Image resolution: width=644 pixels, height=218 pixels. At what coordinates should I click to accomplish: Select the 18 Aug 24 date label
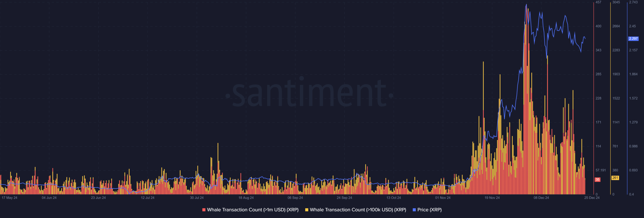coord(246,198)
